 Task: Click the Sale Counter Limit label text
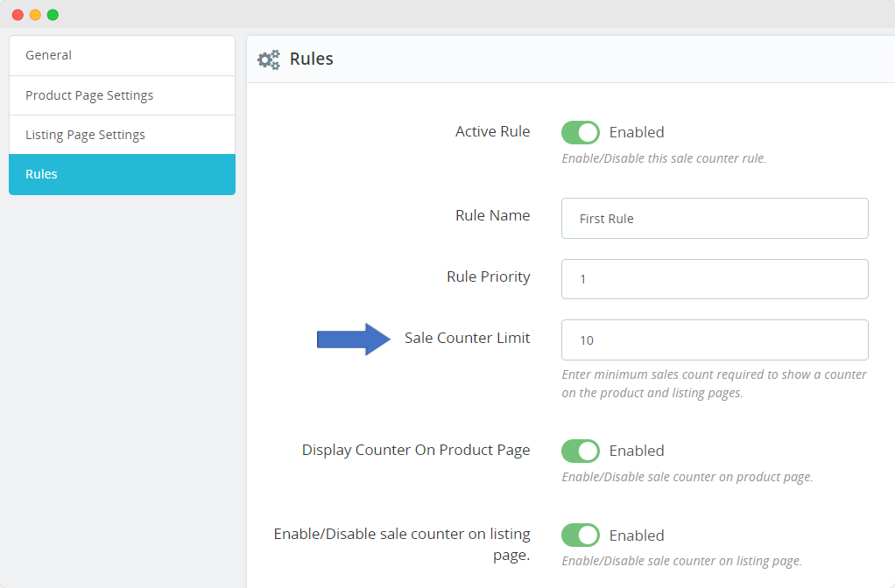click(x=467, y=338)
